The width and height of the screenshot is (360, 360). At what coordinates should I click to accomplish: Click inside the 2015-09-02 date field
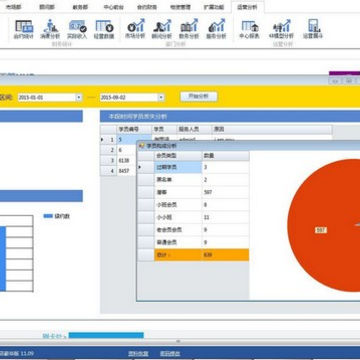[129, 97]
